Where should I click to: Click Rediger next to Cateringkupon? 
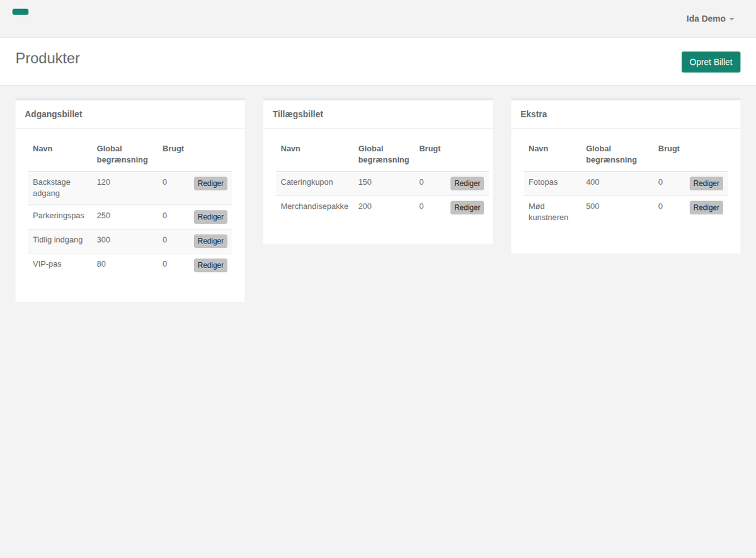467,183
